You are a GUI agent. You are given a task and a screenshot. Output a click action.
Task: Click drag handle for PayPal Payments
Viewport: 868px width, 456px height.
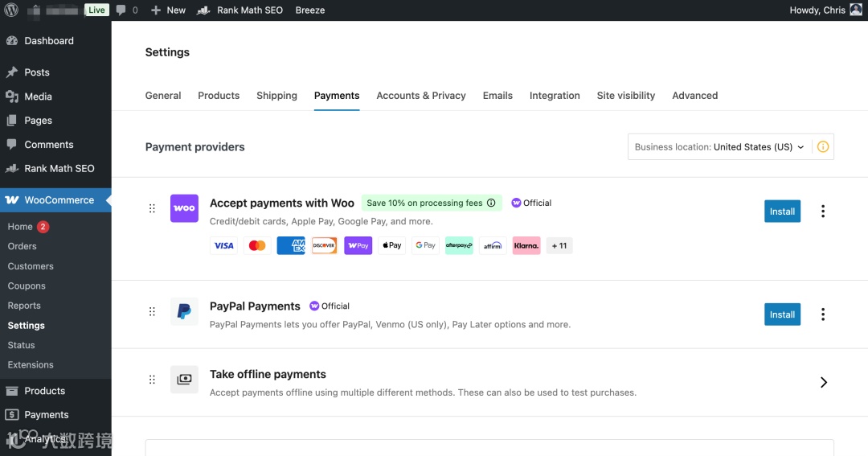pos(152,311)
